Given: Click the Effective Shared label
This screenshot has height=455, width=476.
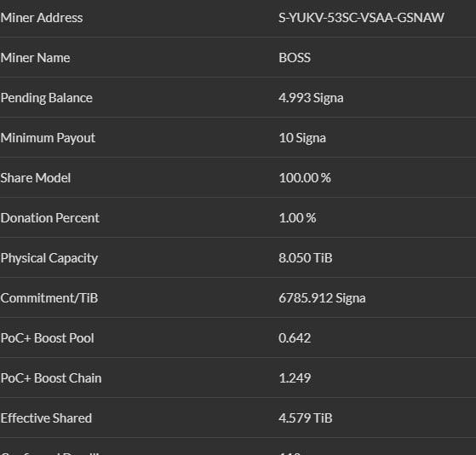Looking at the screenshot, I should [46, 418].
